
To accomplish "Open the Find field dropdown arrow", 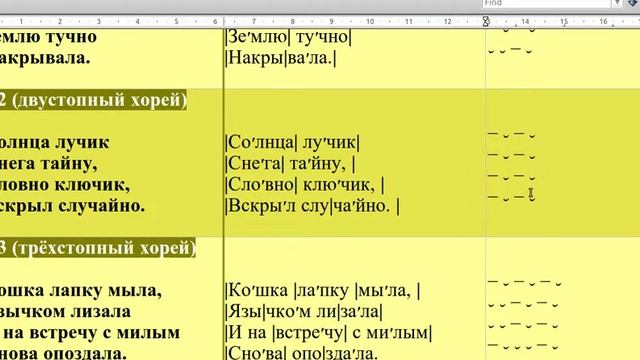I will point(617,3).
